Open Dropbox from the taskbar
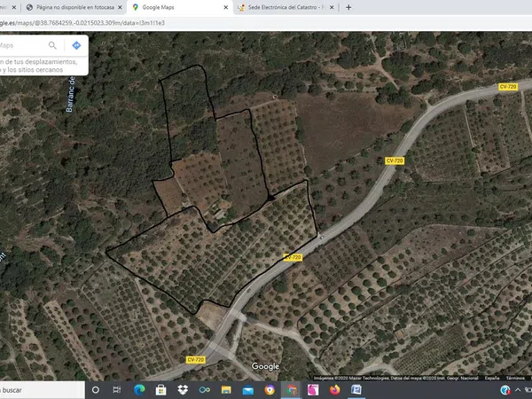The height and width of the screenshot is (399, 532). click(183, 389)
